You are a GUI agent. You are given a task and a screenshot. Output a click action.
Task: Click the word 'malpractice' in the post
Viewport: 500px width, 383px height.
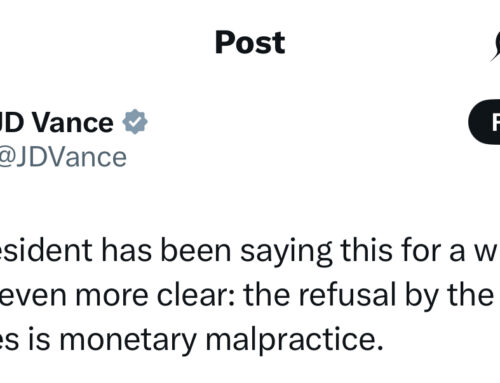pos(292,339)
